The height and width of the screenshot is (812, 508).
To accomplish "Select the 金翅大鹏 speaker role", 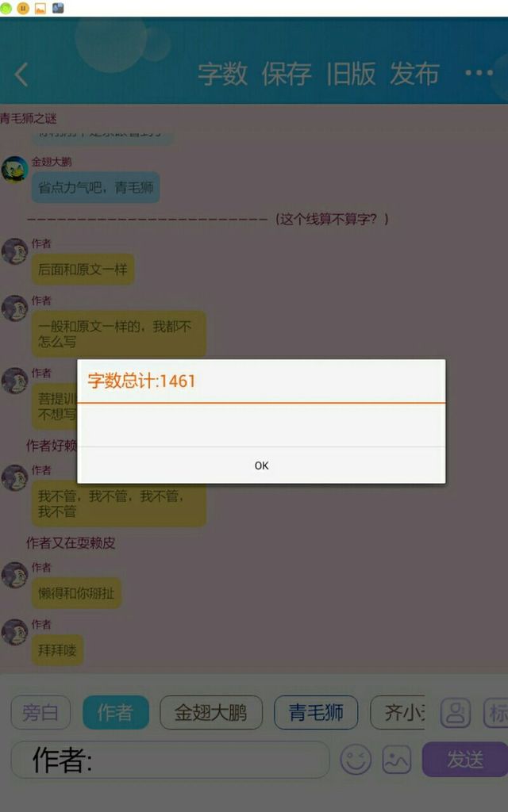I will coord(211,713).
